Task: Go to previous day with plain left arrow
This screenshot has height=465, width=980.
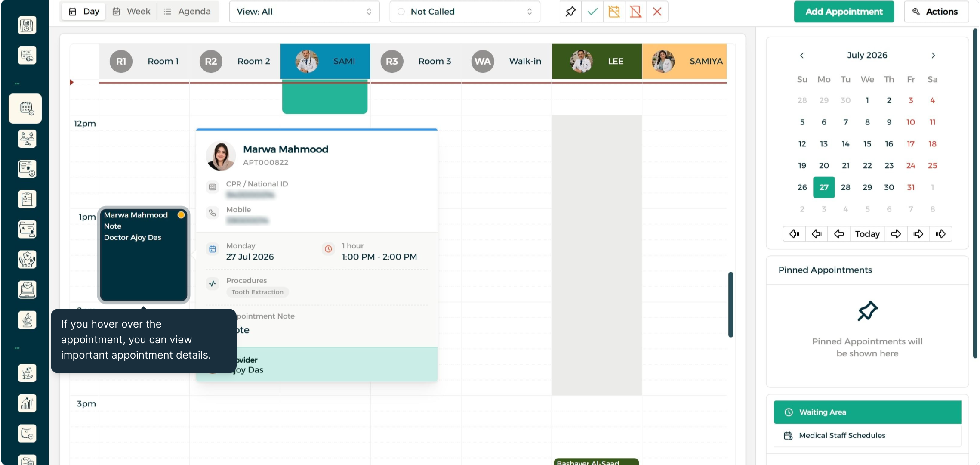Action: click(x=839, y=234)
